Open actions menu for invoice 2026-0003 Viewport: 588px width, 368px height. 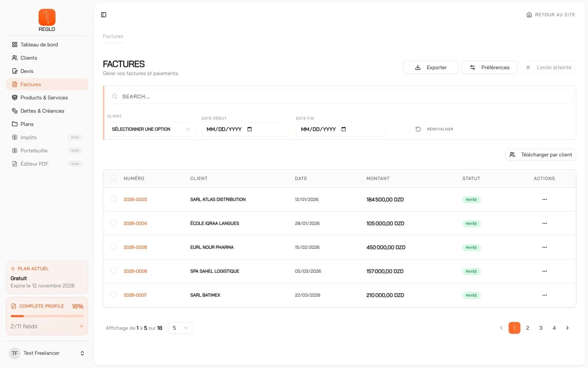point(545,199)
